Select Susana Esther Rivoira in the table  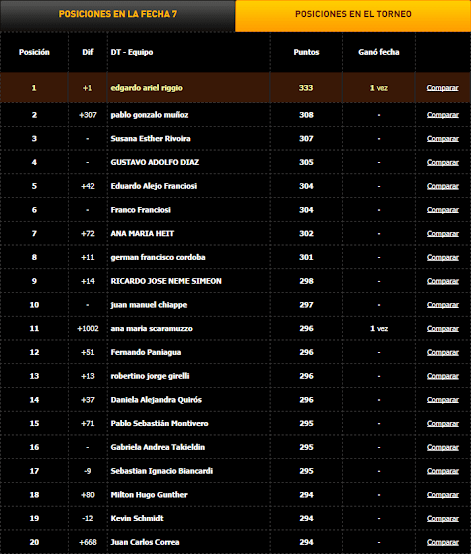[x=151, y=138]
